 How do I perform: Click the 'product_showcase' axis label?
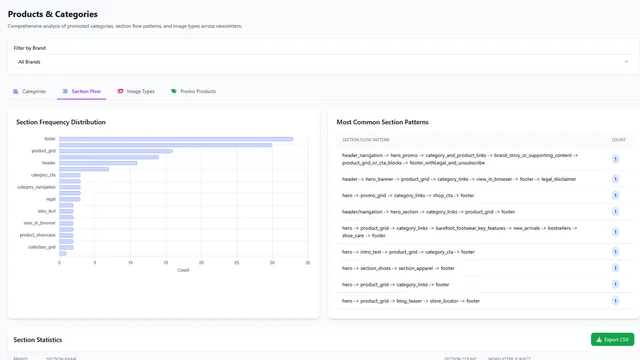coord(38,235)
